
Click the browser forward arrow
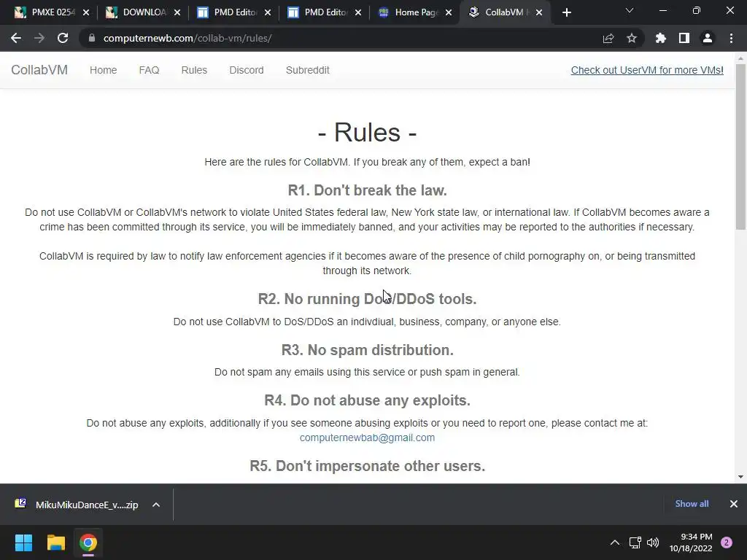click(x=39, y=38)
